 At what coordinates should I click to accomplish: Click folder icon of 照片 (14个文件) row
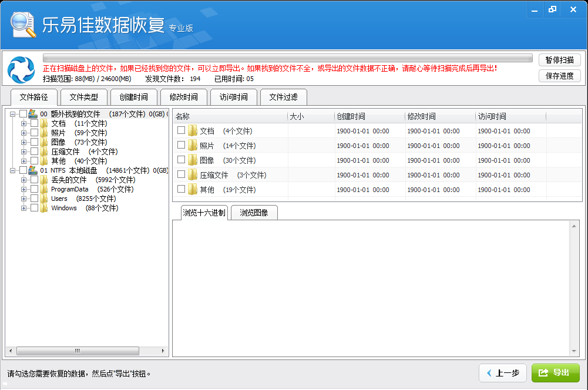click(x=193, y=146)
